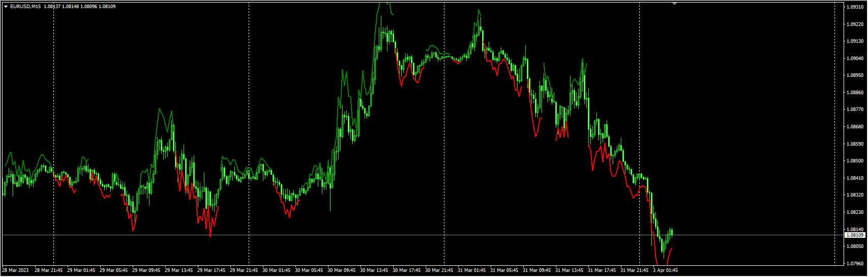The image size is (868, 277).
Task: Click the 1.07960 price scale label
Action: pyautogui.click(x=856, y=264)
